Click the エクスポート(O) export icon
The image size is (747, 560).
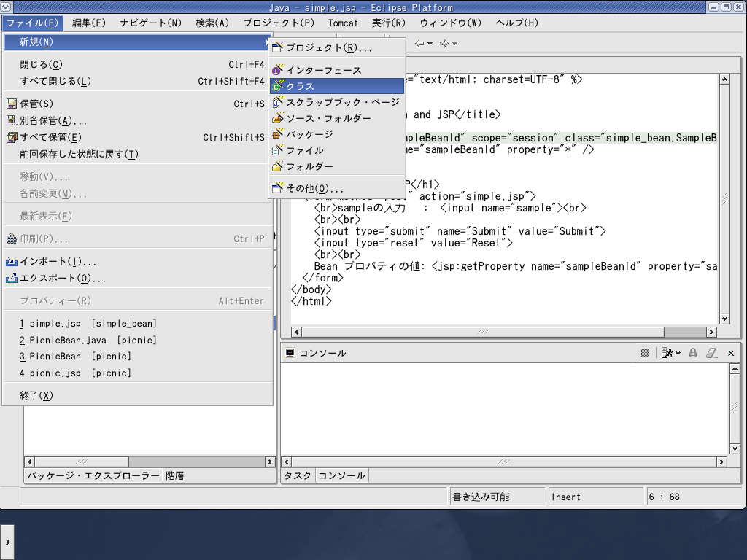[x=12, y=278]
